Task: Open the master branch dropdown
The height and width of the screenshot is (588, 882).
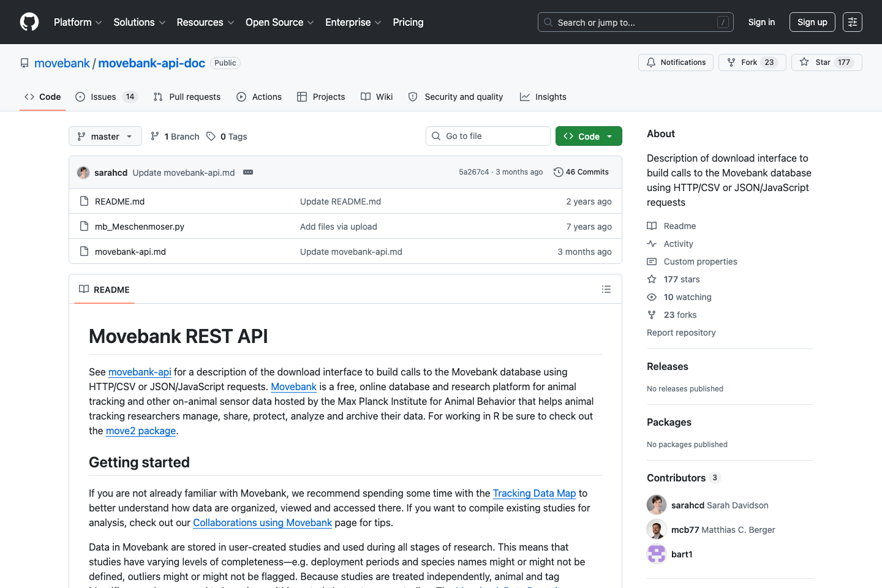Action: [105, 136]
